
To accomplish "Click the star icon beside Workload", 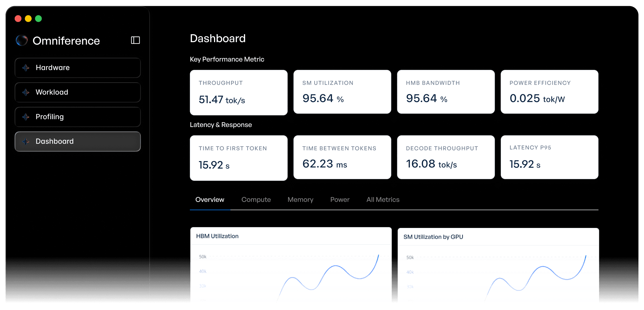I will coord(26,92).
